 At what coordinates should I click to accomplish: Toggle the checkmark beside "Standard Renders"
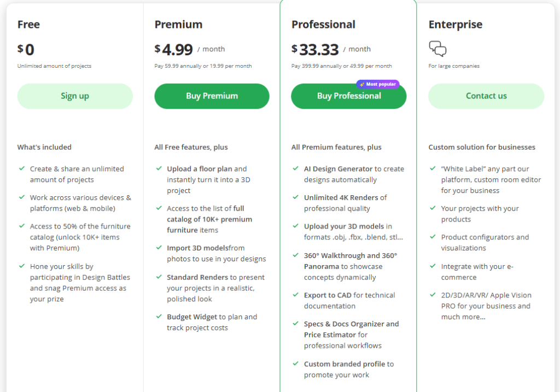[159, 277]
